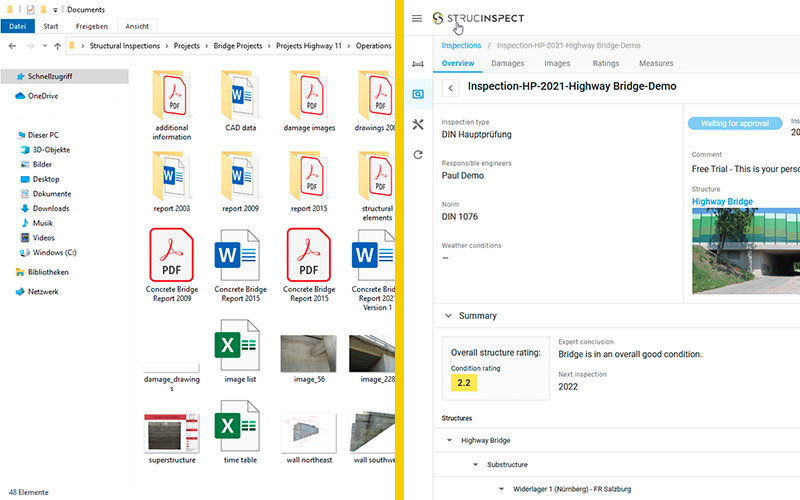Viewport: 800px width, 500px height.
Task: Open the Highway Bridge structure link
Action: pos(722,202)
